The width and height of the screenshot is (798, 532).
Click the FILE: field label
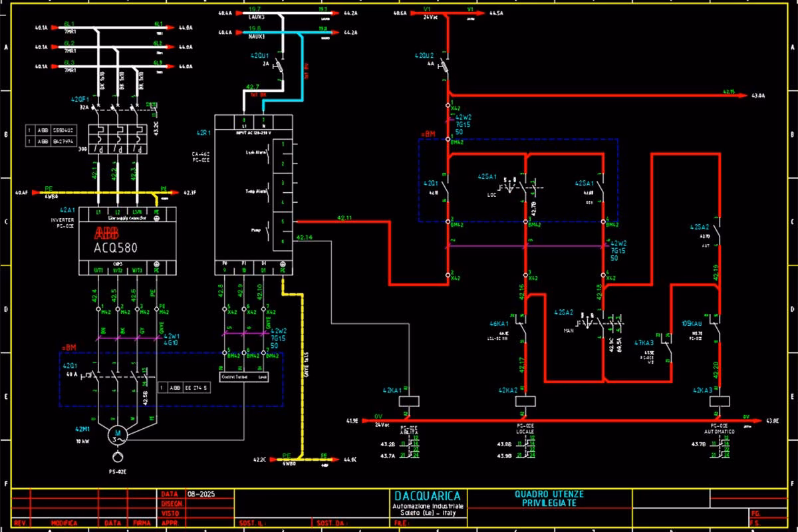pos(400,524)
